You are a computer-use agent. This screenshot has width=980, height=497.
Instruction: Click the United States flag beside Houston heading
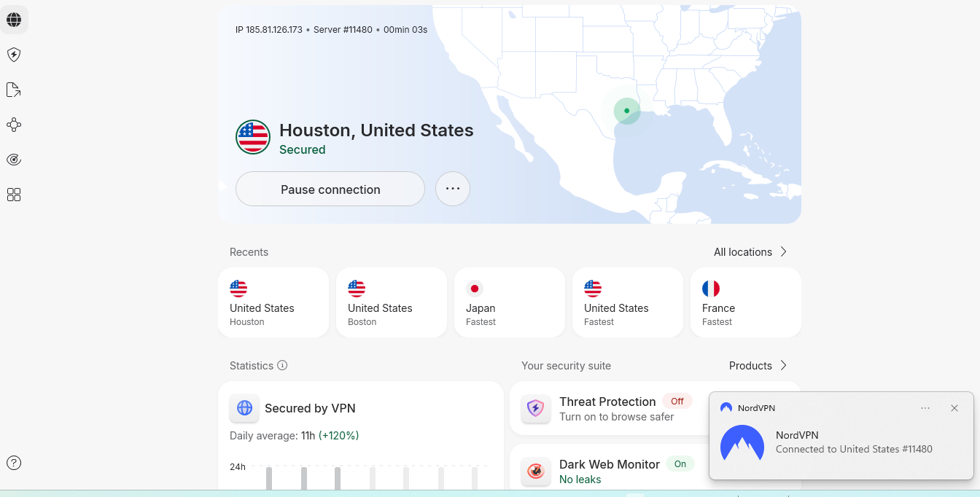pos(253,137)
